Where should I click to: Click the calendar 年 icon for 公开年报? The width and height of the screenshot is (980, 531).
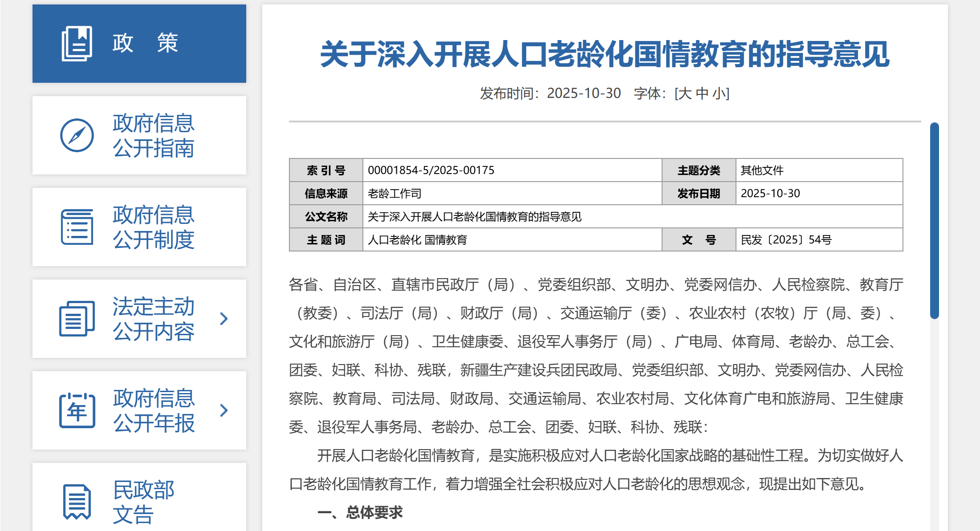click(77, 410)
